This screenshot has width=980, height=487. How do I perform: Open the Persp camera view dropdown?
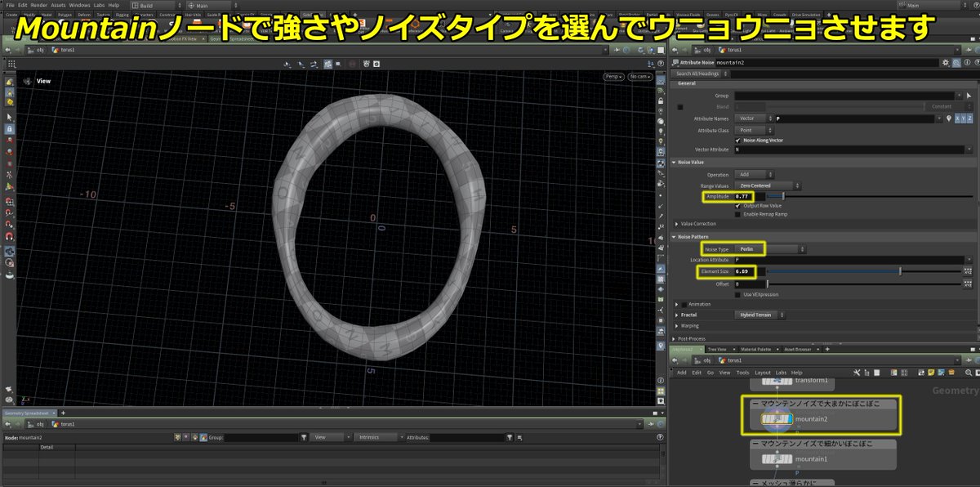[612, 77]
